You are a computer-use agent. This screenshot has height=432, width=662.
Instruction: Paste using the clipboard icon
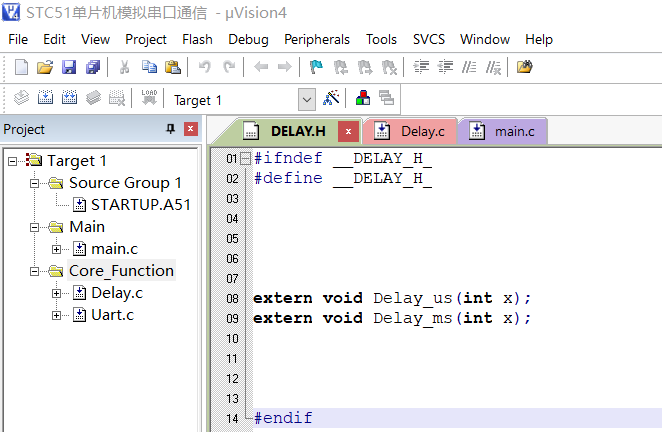pyautogui.click(x=173, y=67)
